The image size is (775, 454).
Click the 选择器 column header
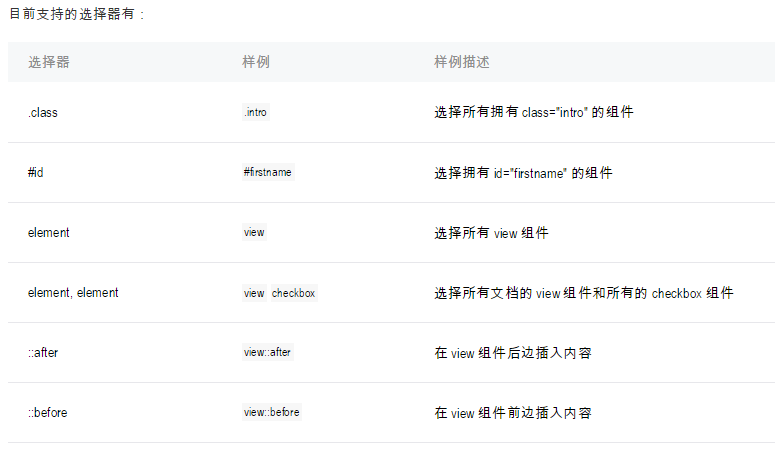coord(49,62)
